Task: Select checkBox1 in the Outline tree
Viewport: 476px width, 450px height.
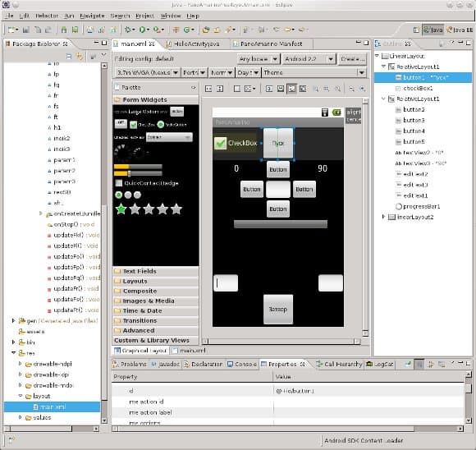Action: click(418, 88)
